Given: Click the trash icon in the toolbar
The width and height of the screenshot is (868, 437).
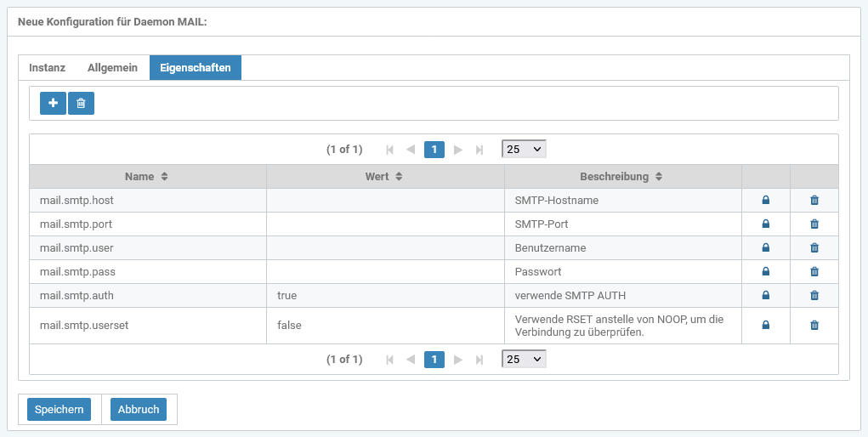Looking at the screenshot, I should pos(81,103).
